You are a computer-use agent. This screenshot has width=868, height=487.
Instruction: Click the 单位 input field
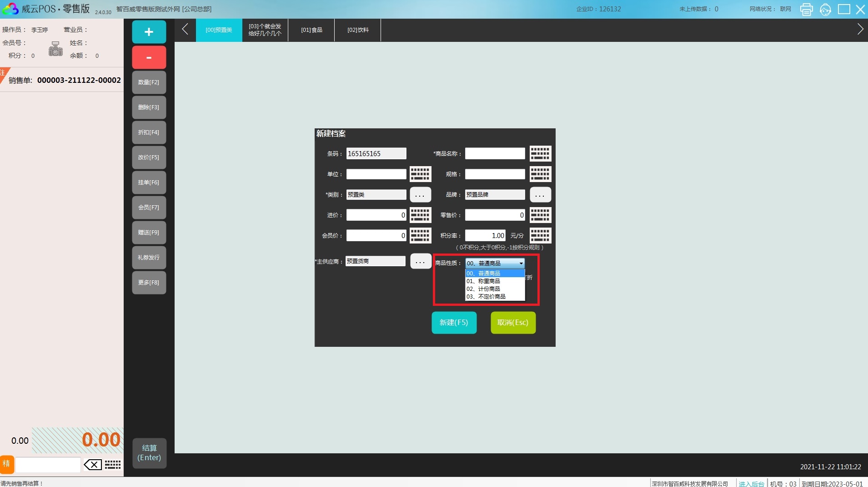click(x=376, y=174)
